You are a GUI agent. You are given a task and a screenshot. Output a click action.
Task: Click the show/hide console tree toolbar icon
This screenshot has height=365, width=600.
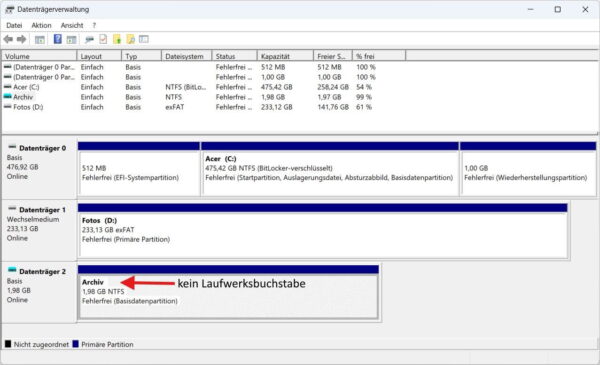[40, 39]
